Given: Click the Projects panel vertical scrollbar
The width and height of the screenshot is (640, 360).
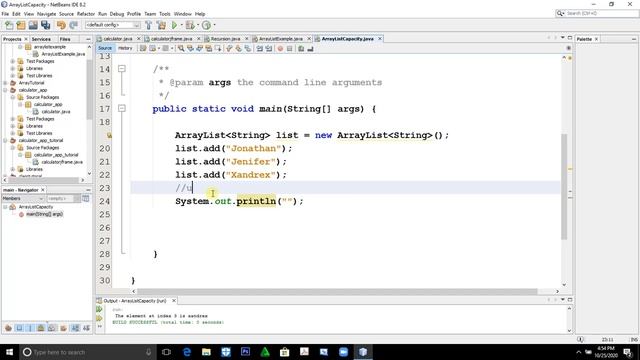Looking at the screenshot, I should pyautogui.click(x=89, y=89).
